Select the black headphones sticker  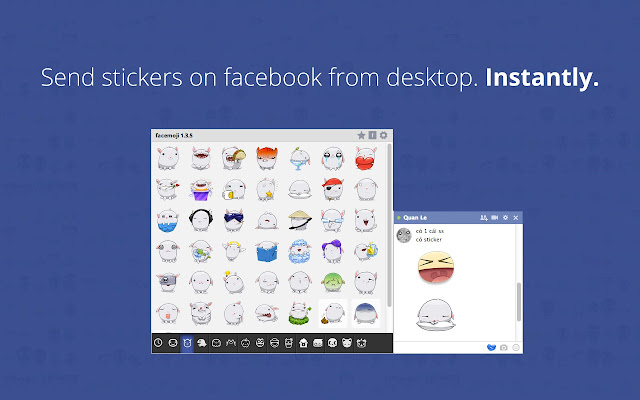click(201, 220)
